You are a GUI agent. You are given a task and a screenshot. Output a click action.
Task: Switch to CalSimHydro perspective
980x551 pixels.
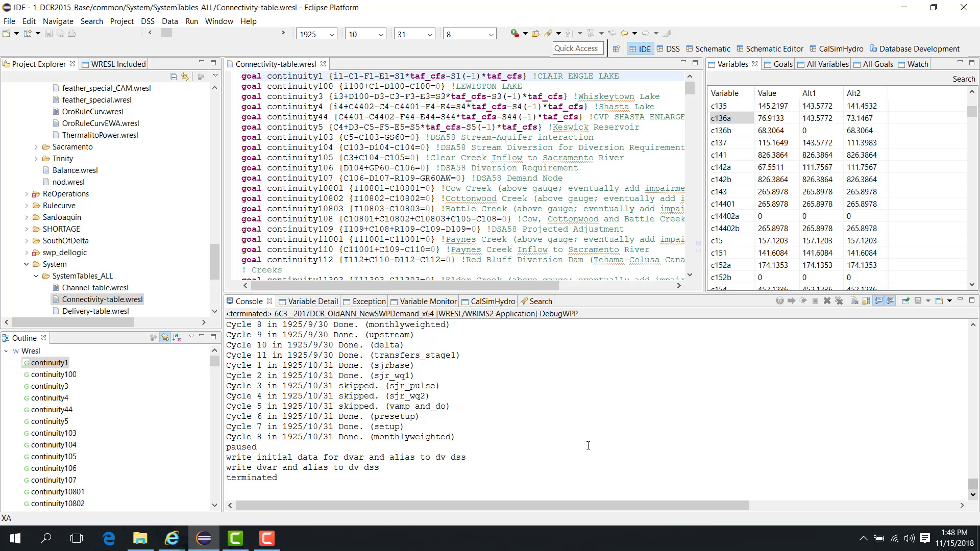point(836,49)
